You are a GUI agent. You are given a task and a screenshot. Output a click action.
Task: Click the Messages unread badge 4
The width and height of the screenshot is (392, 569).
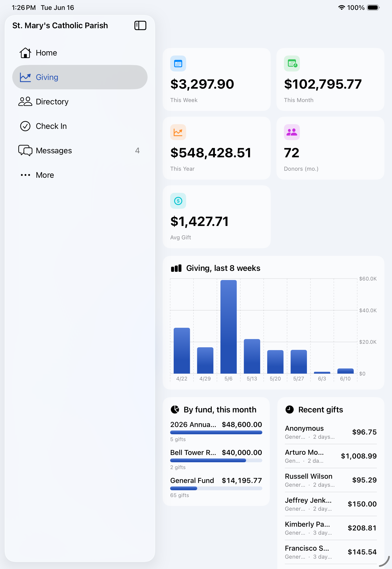click(137, 150)
